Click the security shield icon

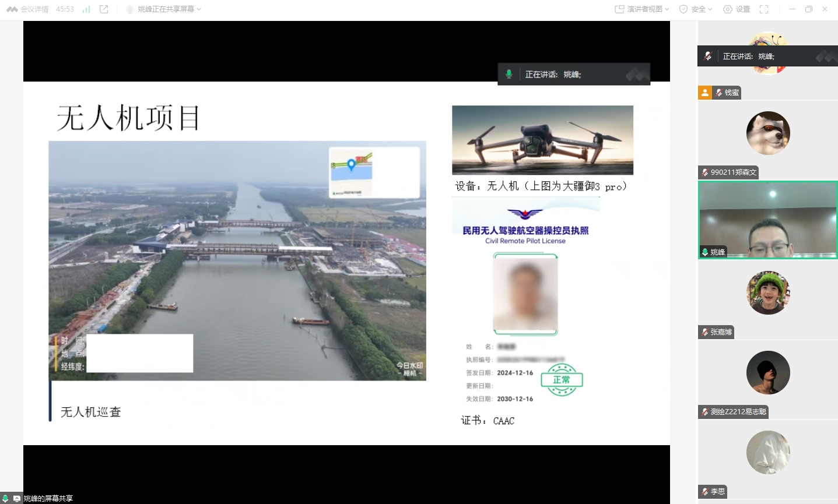click(x=683, y=9)
